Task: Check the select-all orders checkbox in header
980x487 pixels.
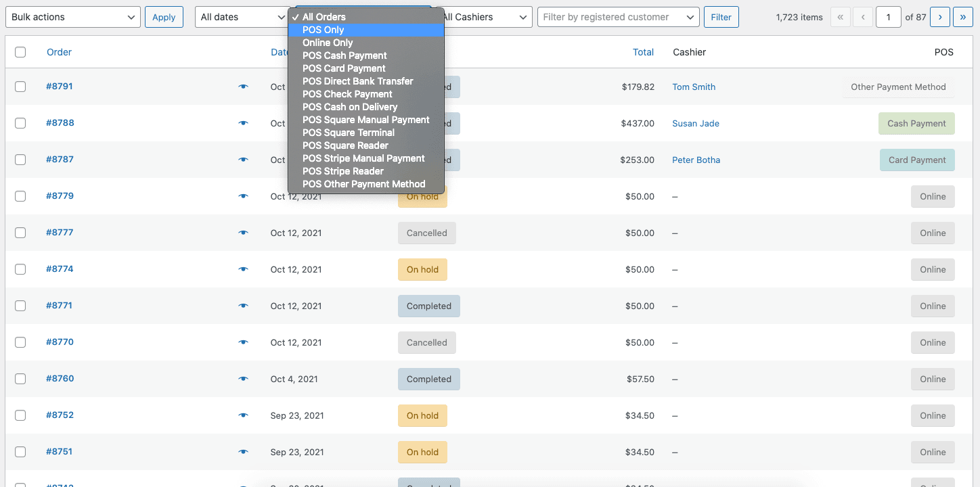Action: [x=20, y=51]
